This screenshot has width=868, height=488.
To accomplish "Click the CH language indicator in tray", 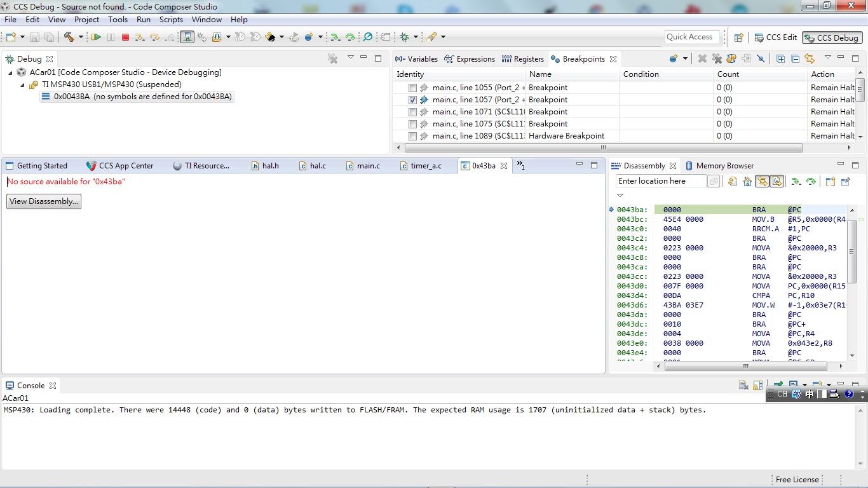I will click(782, 394).
